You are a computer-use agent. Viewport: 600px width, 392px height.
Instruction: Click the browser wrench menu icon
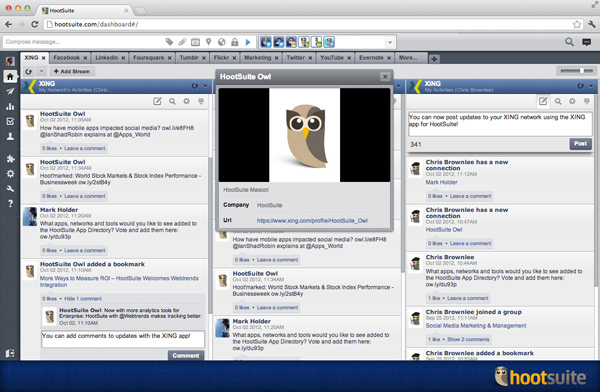click(x=592, y=24)
